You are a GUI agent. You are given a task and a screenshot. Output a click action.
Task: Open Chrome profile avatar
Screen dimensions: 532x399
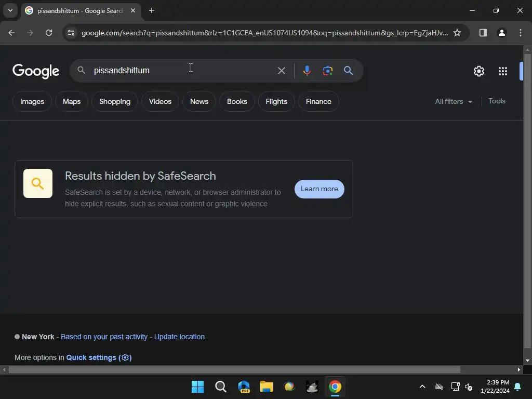pos(501,33)
